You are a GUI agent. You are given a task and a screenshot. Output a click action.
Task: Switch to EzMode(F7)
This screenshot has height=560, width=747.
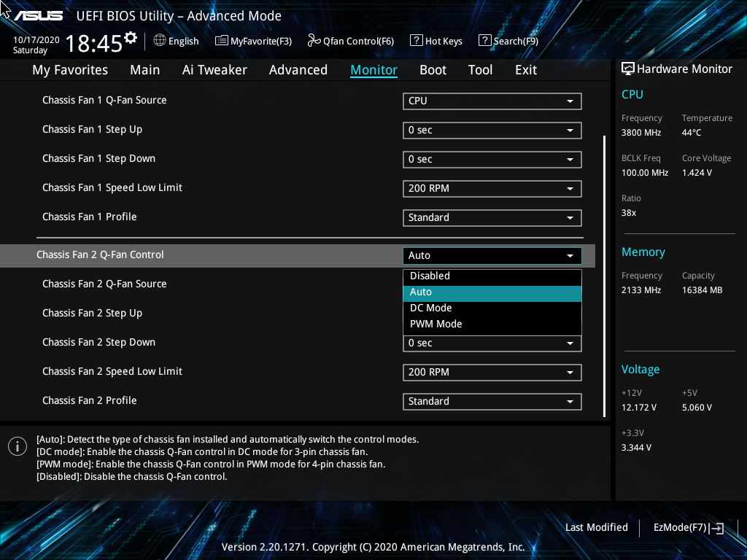point(689,528)
